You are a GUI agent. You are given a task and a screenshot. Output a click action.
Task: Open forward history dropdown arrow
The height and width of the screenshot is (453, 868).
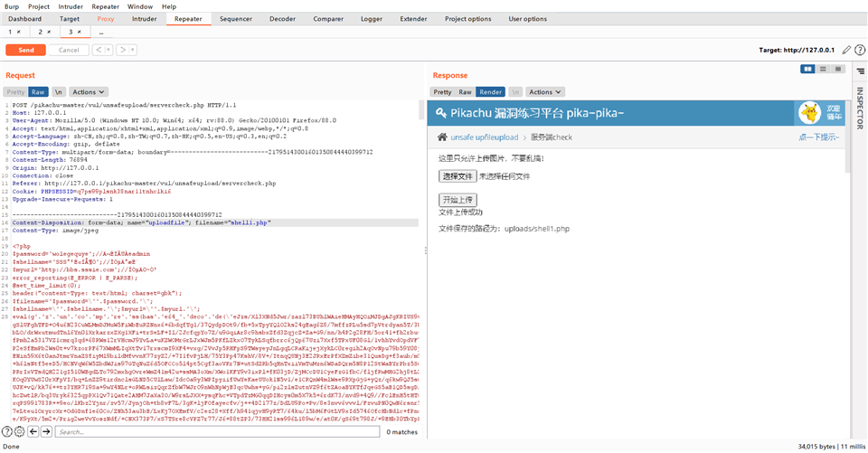(133, 50)
